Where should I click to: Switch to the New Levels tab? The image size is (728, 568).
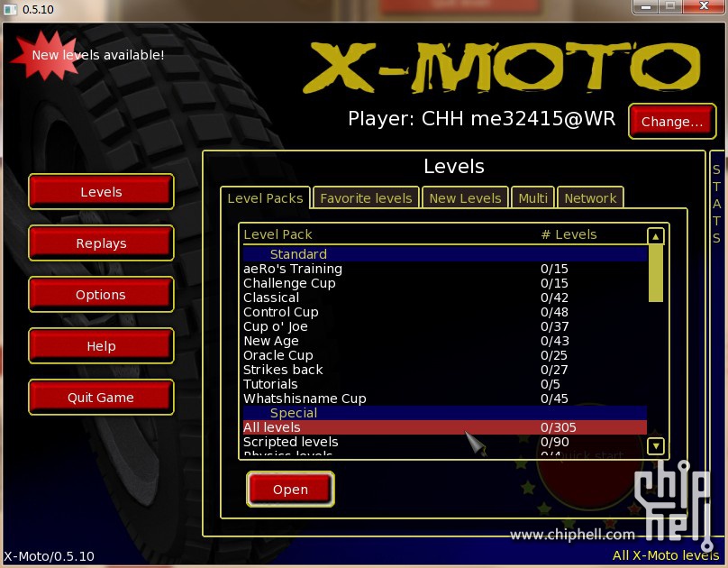click(x=465, y=198)
